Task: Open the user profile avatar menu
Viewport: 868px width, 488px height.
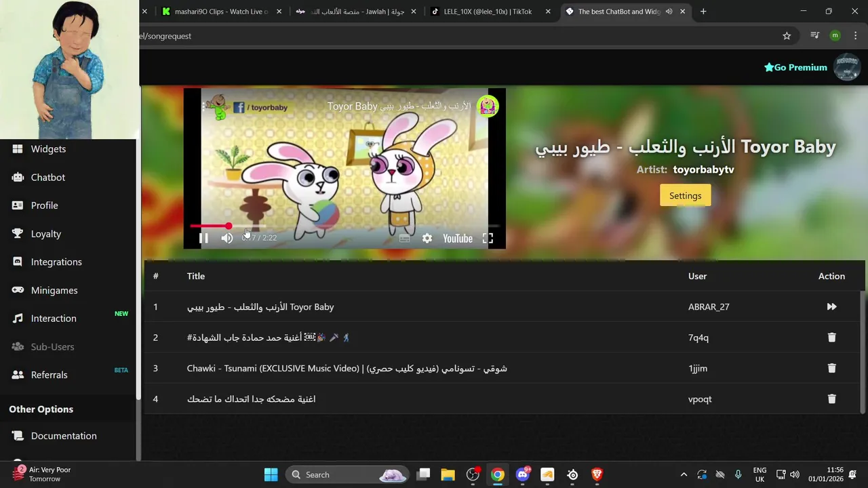Action: pos(847,67)
